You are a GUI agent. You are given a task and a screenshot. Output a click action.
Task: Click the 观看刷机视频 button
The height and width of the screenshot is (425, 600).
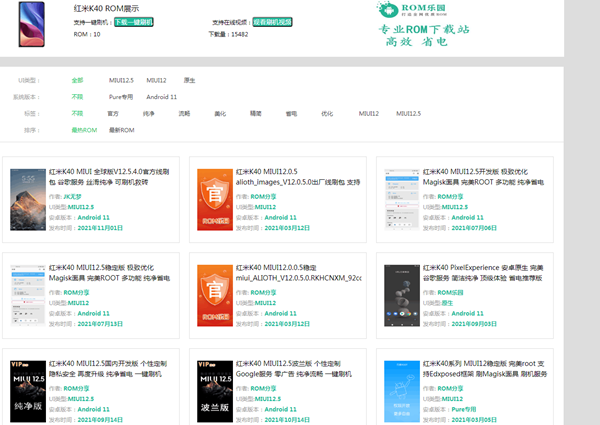tap(272, 22)
